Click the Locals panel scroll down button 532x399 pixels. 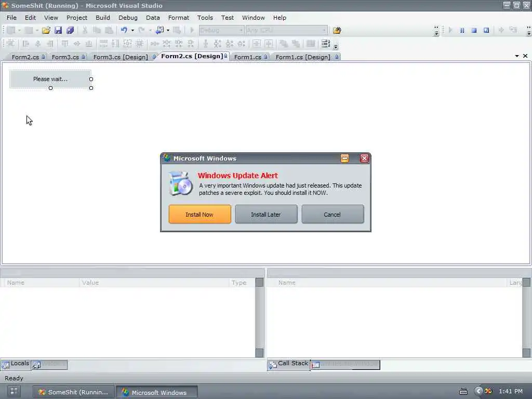coord(259,353)
